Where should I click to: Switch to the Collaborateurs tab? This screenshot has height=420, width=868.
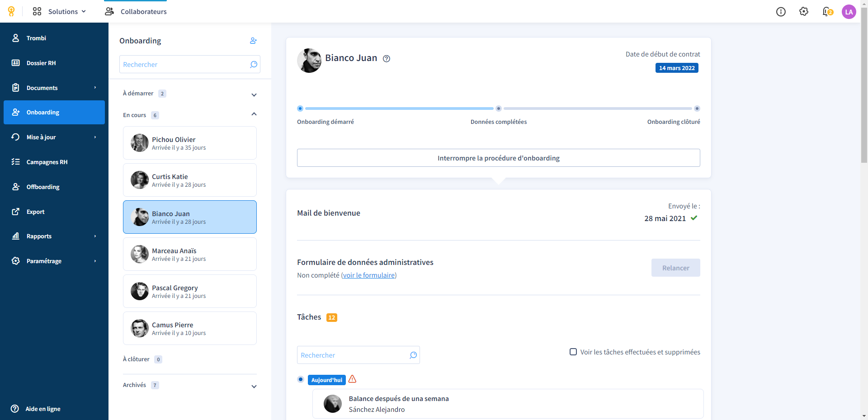136,11
